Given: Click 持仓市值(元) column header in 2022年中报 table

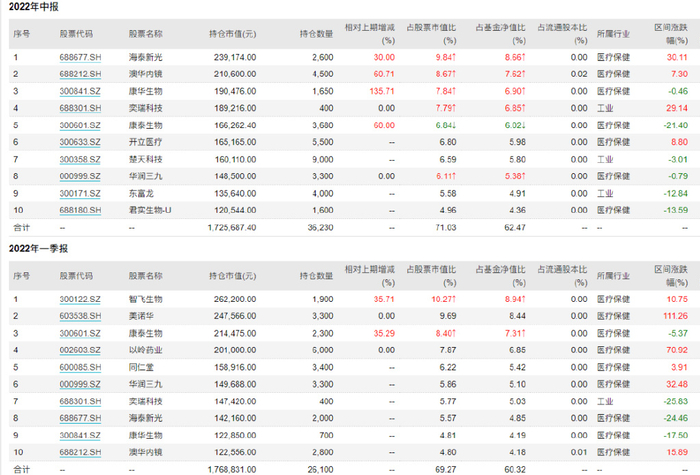Looking at the screenshot, I should coord(233,34).
